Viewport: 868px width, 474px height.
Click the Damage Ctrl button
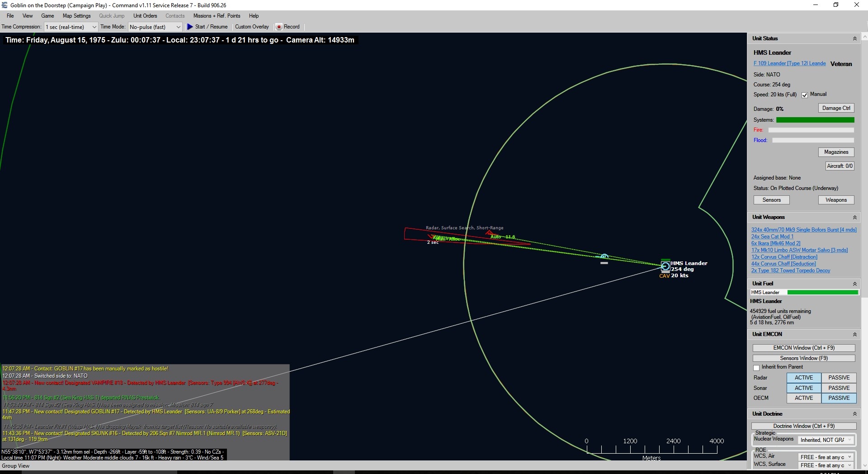click(x=836, y=108)
